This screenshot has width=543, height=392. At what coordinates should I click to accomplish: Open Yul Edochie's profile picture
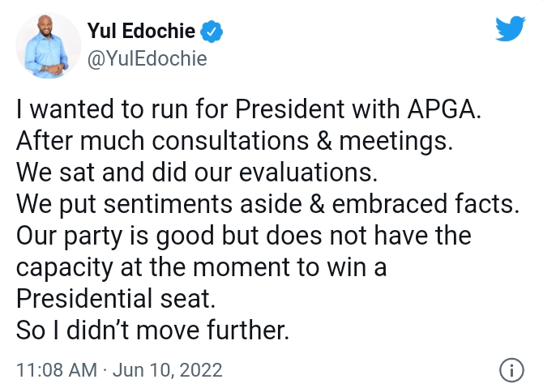pos(48,46)
